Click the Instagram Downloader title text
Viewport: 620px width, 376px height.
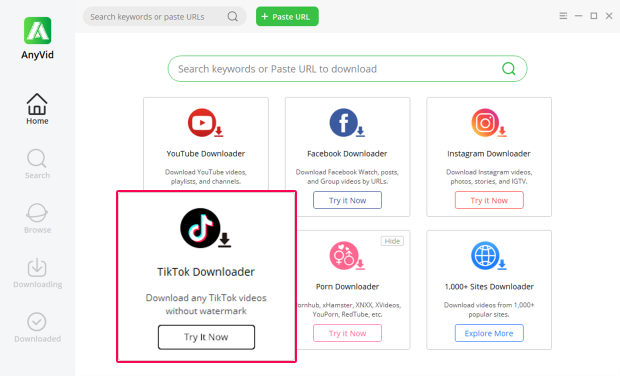[489, 154]
